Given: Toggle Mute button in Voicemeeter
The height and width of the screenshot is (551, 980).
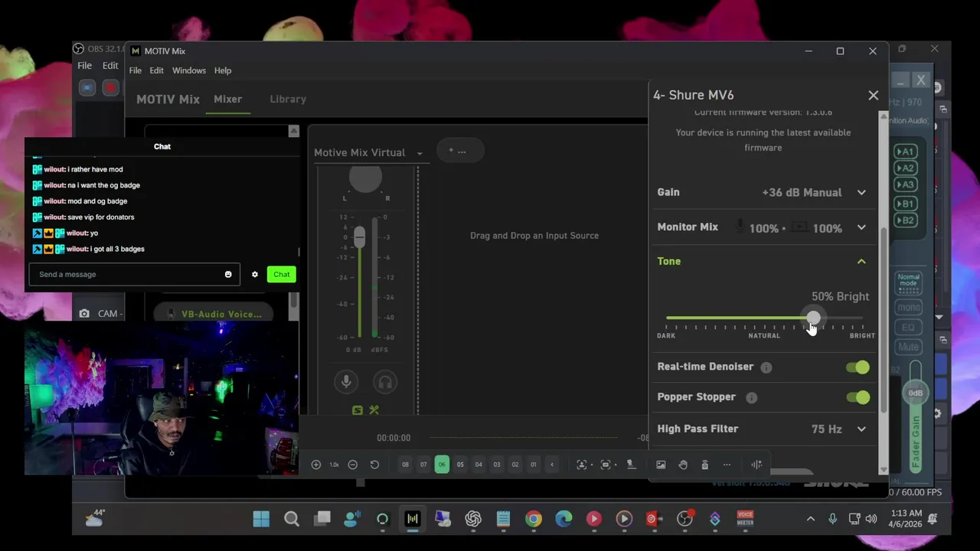Looking at the screenshot, I should [x=909, y=347].
